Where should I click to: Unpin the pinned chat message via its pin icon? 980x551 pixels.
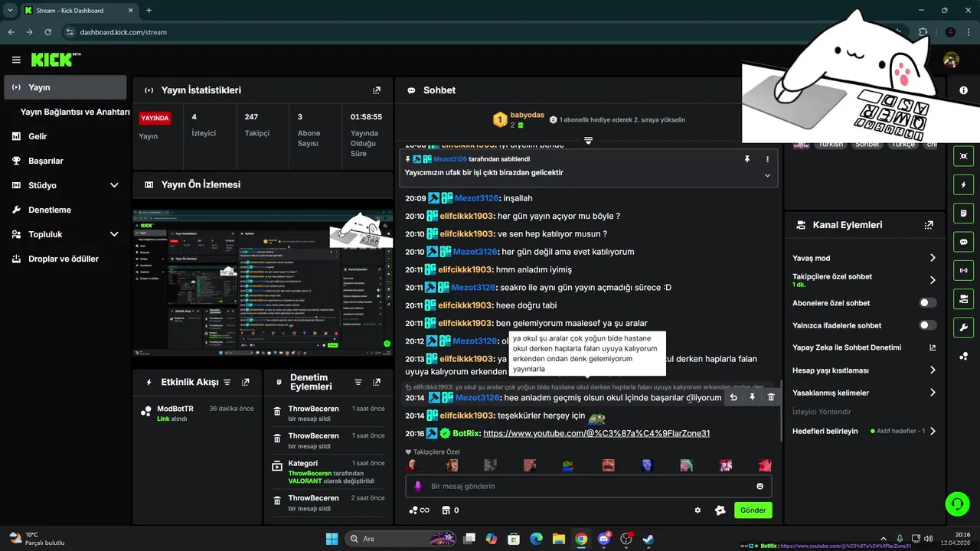tap(747, 159)
